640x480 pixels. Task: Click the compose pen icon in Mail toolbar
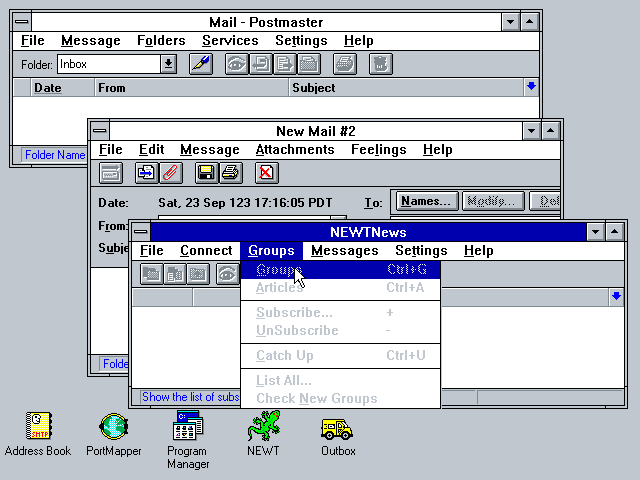tap(201, 64)
